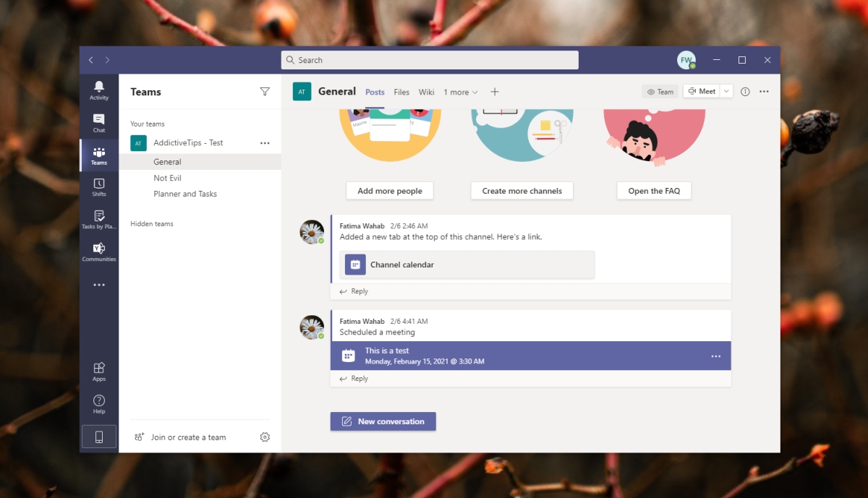Minimize the Teams window
The width and height of the screenshot is (868, 498).
715,60
